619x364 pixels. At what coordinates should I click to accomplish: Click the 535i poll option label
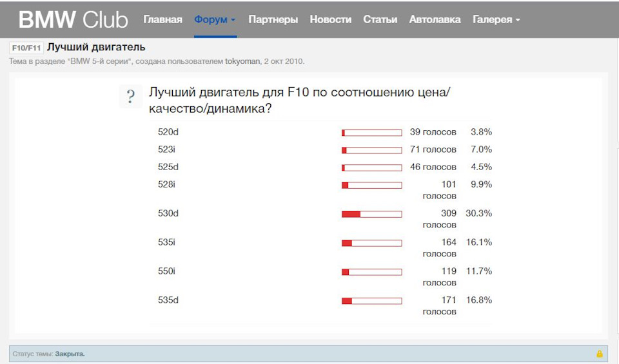click(x=166, y=242)
